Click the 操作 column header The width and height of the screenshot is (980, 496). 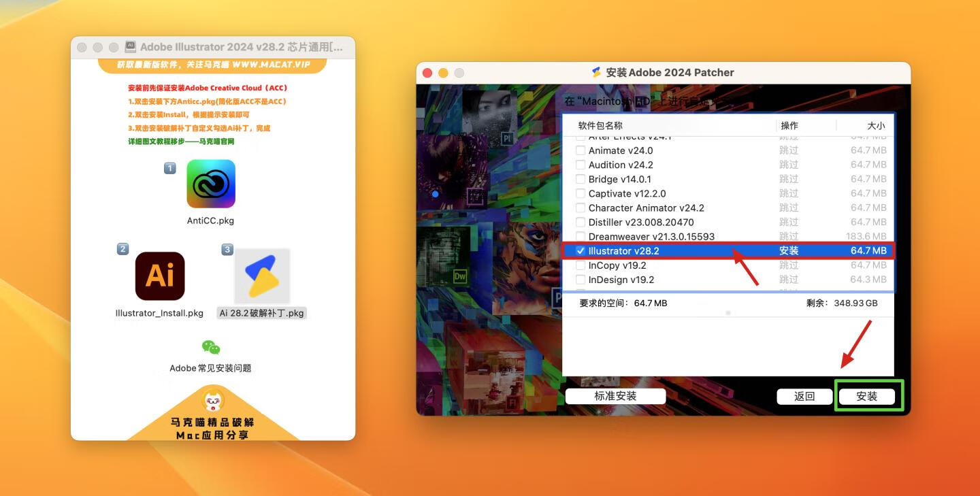point(789,125)
